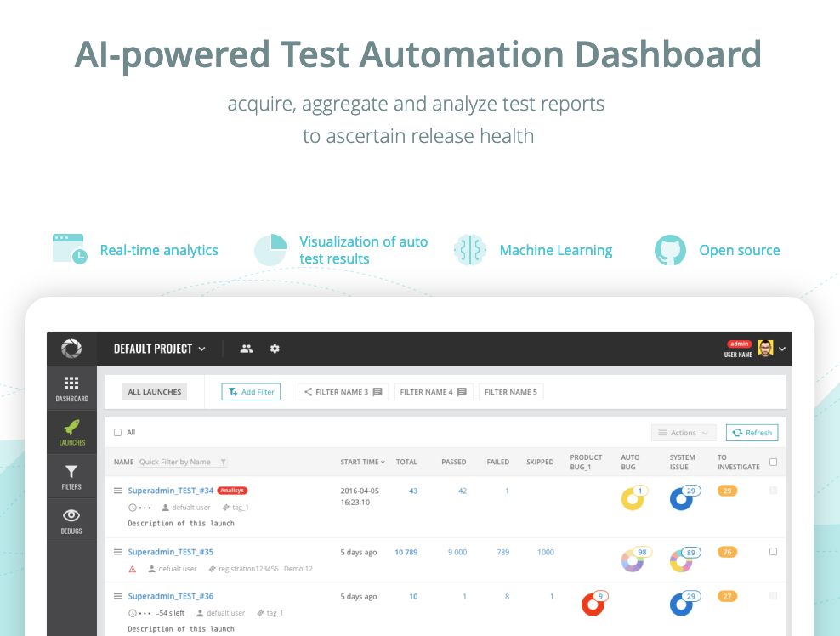Click the user avatar picture

point(765,349)
